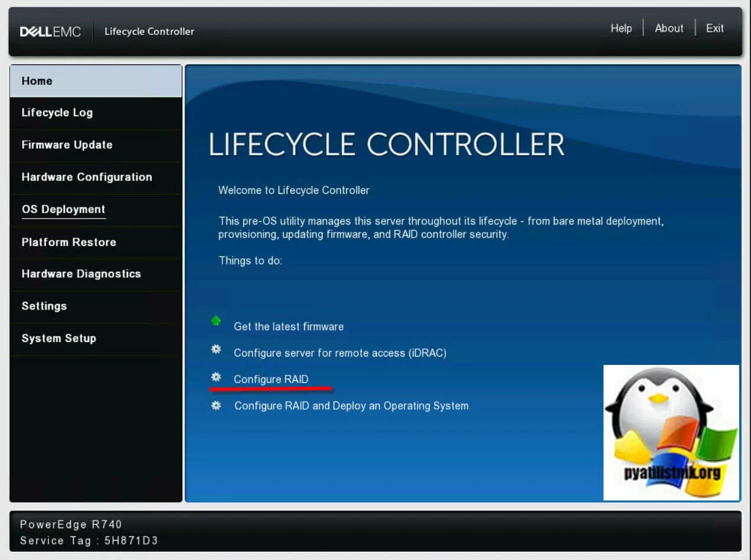Select Home in the sidebar
Image resolution: width=751 pixels, height=560 pixels.
[x=96, y=81]
